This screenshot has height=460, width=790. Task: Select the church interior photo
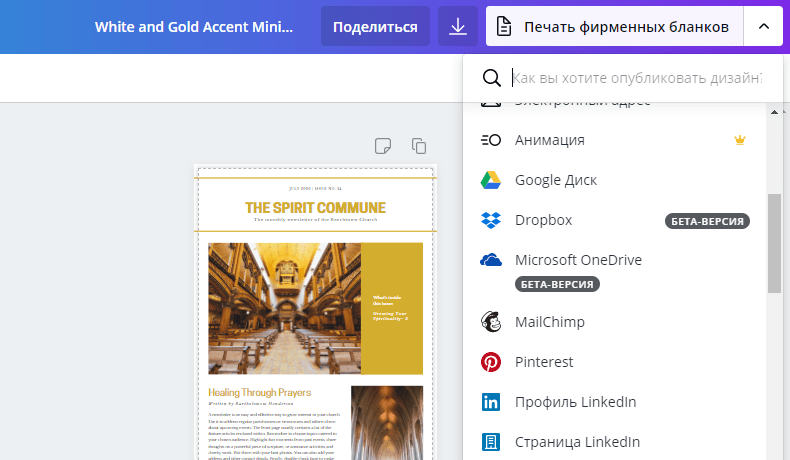click(285, 308)
